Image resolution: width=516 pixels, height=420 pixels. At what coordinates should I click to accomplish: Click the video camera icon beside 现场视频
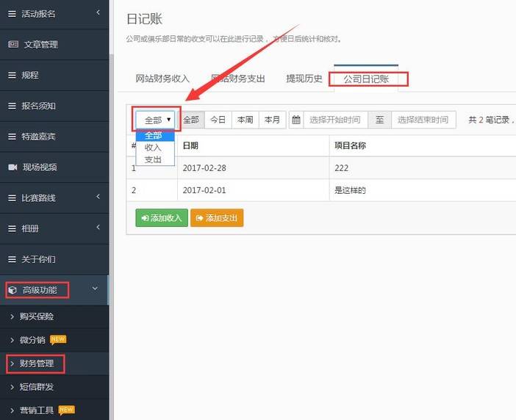pos(12,167)
